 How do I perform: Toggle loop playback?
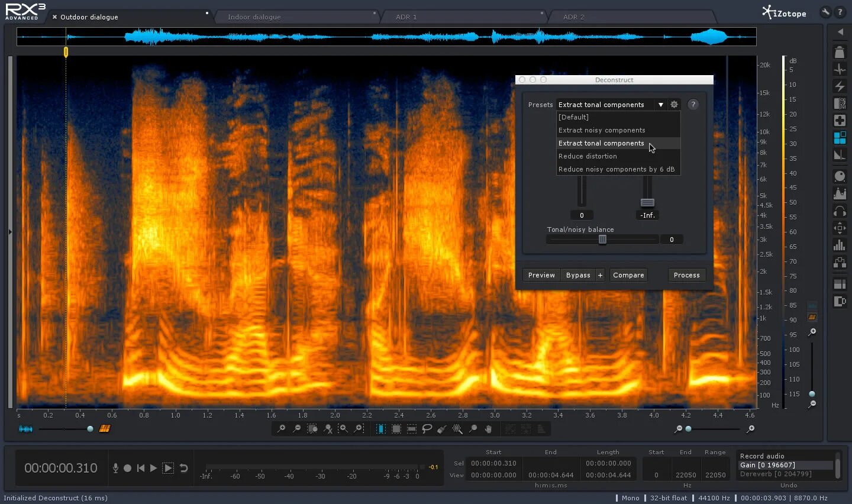184,468
